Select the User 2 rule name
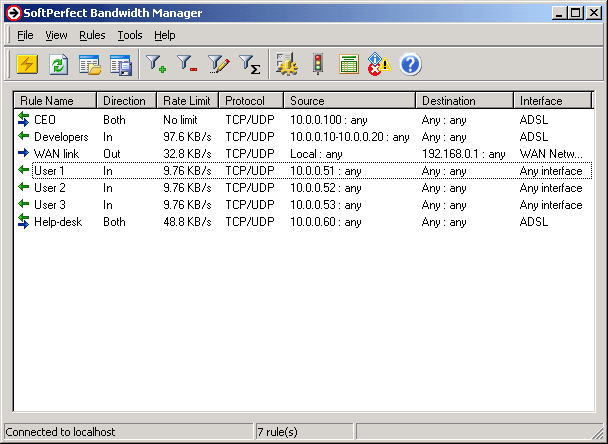 click(50, 188)
